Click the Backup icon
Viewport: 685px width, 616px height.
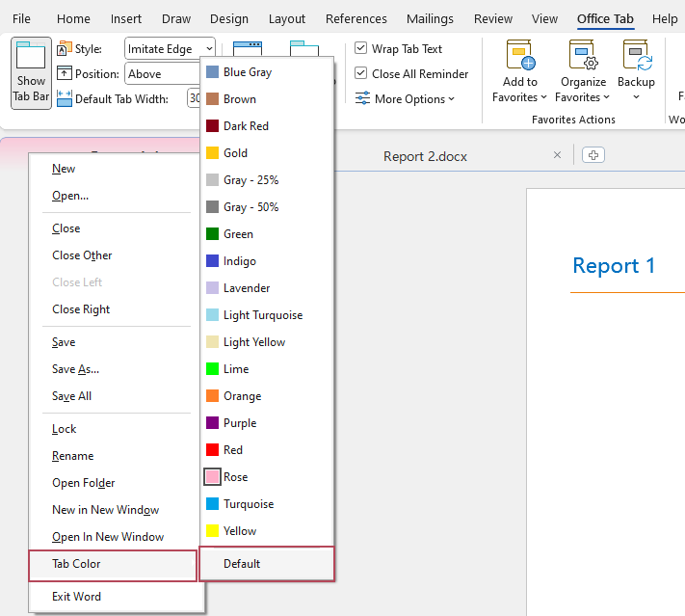[x=636, y=56]
